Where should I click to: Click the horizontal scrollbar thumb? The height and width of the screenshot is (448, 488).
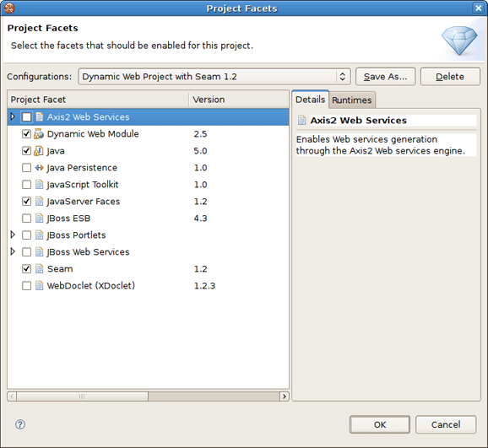[83, 397]
